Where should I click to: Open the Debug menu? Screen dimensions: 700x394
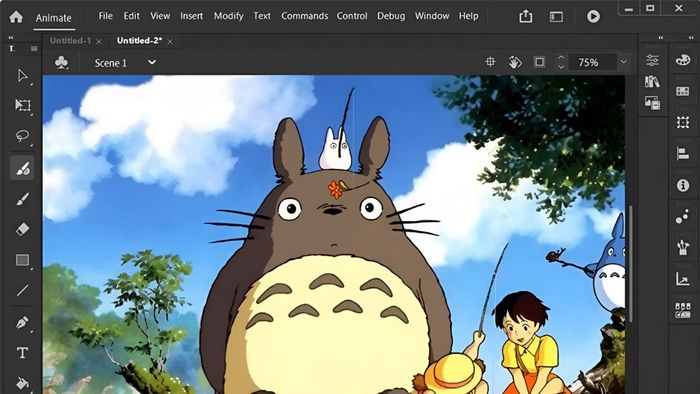pyautogui.click(x=391, y=16)
